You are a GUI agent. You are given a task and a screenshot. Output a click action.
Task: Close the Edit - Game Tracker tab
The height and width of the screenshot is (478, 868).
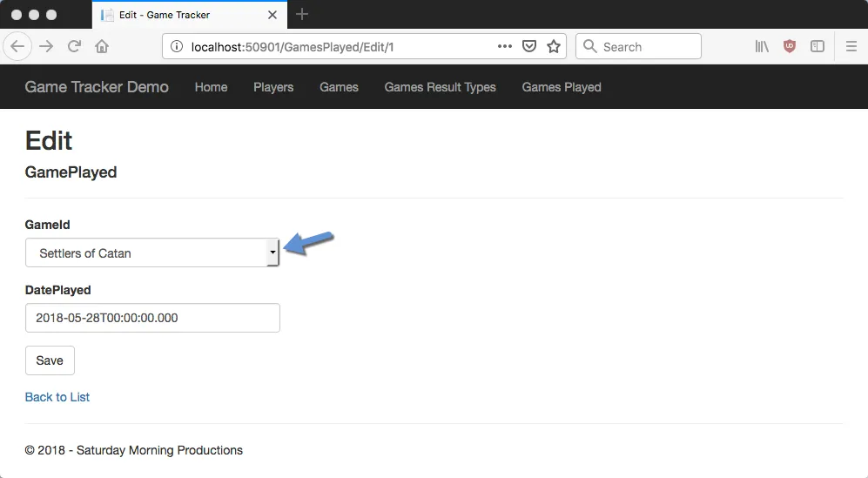click(x=273, y=15)
